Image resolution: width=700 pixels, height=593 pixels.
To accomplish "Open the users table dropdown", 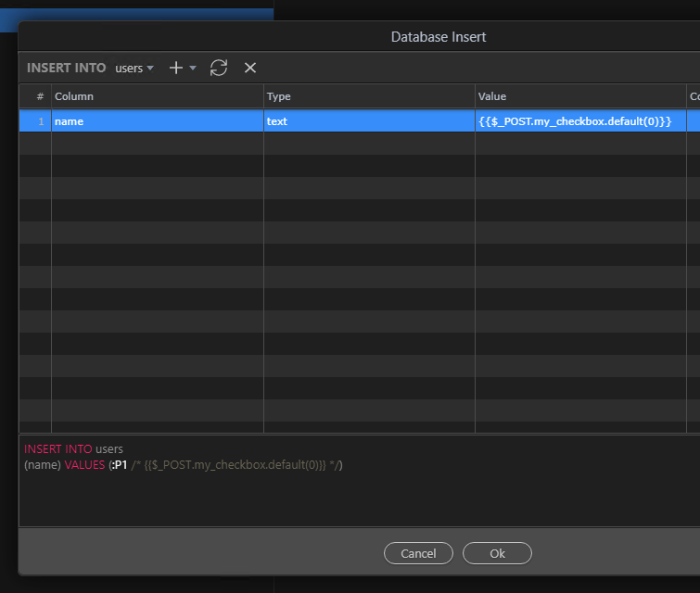I will click(134, 69).
